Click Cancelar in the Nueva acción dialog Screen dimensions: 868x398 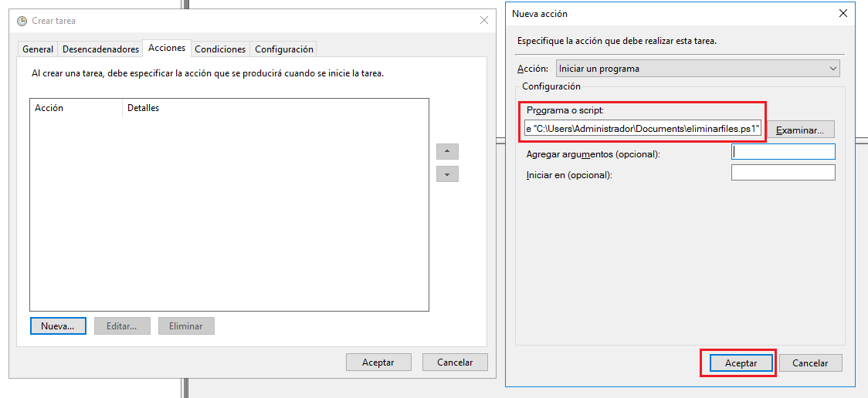(x=810, y=363)
